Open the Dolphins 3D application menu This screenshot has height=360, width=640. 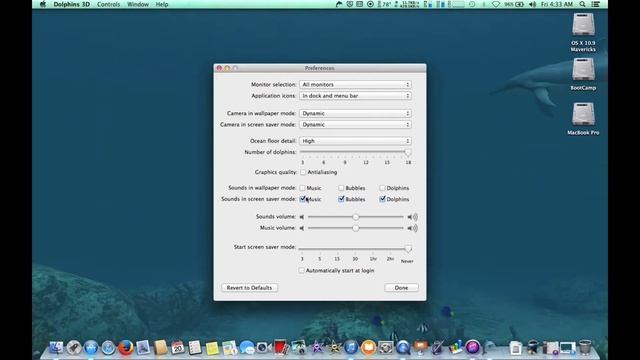point(71,4)
